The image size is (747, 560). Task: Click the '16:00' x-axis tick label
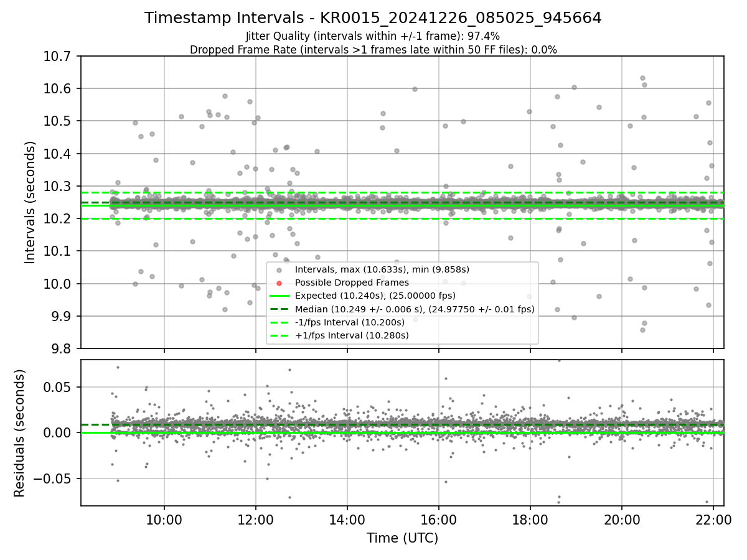pyautogui.click(x=439, y=520)
